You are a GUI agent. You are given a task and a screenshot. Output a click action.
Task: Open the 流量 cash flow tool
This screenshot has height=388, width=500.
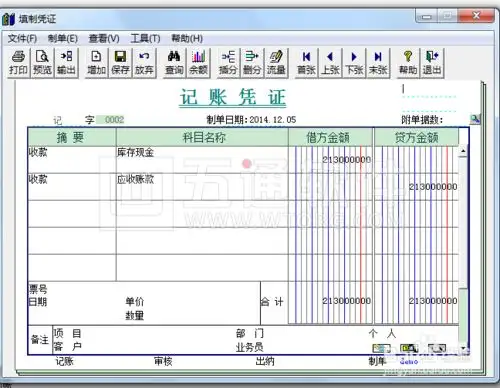click(x=276, y=63)
